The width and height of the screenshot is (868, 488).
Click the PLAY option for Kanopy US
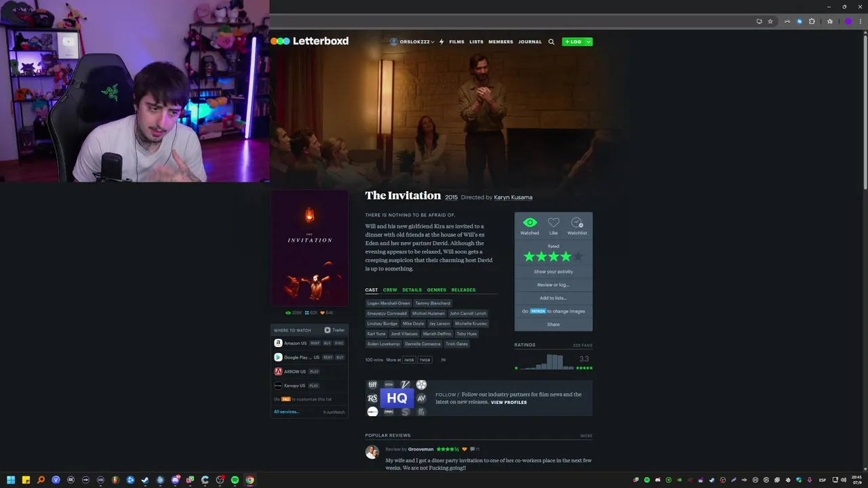pyautogui.click(x=314, y=386)
